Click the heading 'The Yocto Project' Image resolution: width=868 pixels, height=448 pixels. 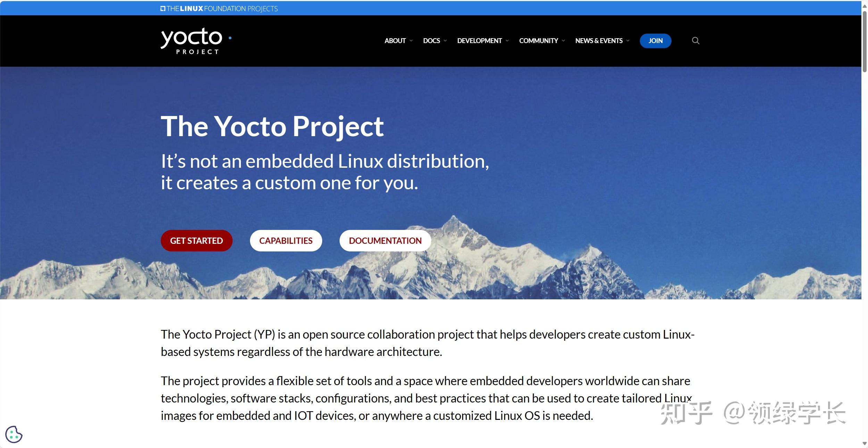click(x=272, y=126)
